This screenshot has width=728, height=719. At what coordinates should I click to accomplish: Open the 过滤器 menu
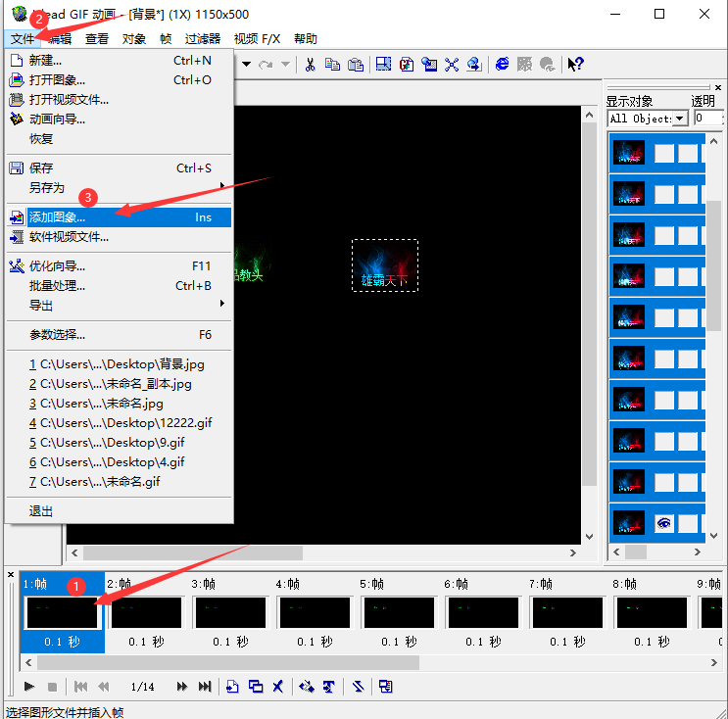203,38
